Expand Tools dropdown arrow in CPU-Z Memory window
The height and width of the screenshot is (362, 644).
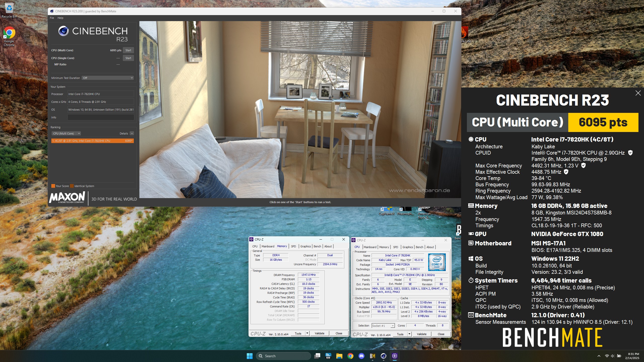coord(307,333)
